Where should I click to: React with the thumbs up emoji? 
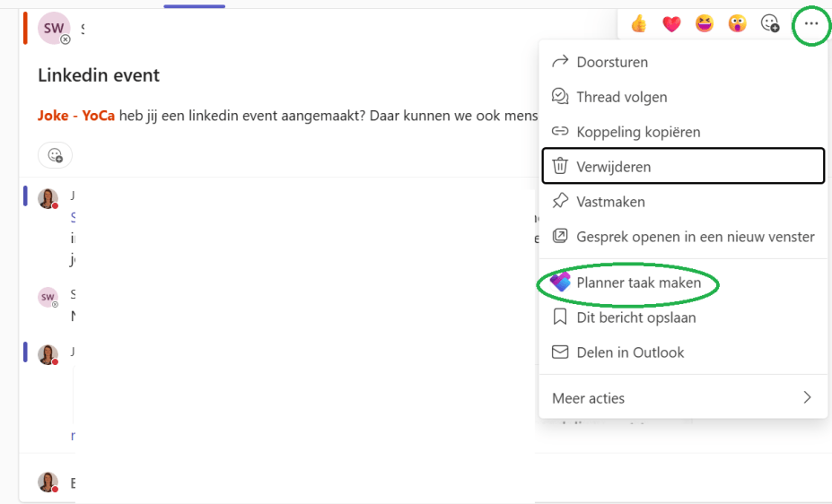coord(639,24)
